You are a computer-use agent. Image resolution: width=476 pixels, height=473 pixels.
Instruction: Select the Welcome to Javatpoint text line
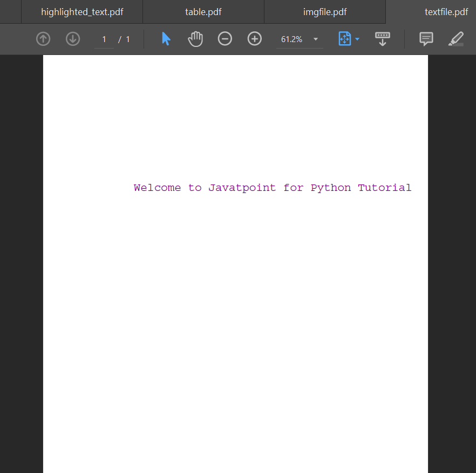pos(272,188)
